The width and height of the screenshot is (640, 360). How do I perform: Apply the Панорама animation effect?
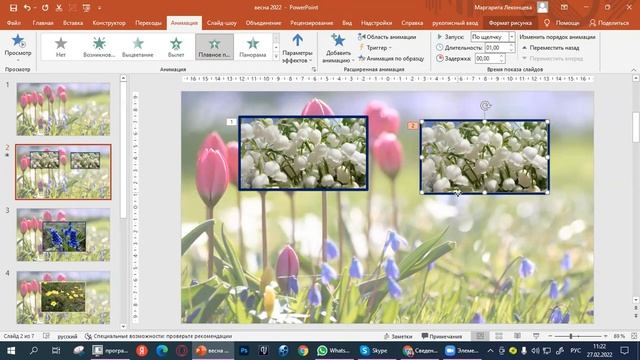(253, 47)
